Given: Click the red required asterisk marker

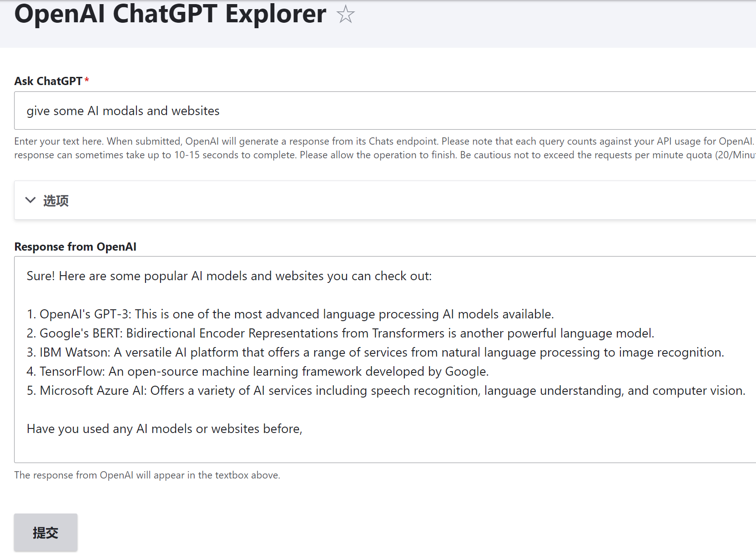Looking at the screenshot, I should pyautogui.click(x=86, y=80).
